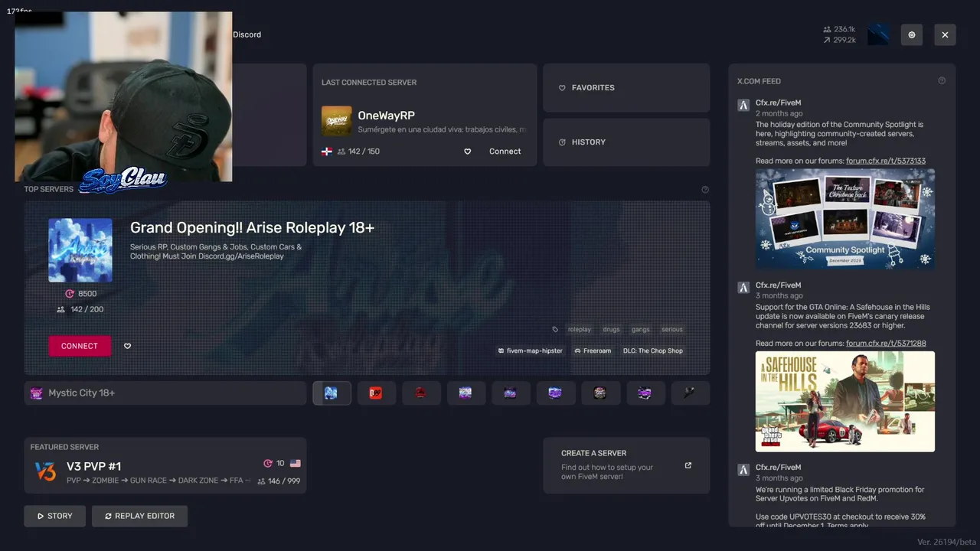Click the 299.2k stat at top

(x=840, y=40)
